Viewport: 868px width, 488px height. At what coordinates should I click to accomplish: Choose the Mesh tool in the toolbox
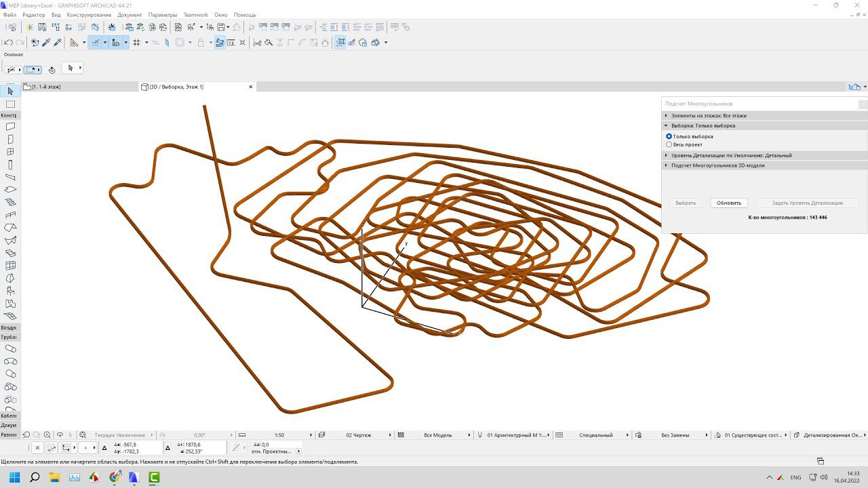click(10, 317)
